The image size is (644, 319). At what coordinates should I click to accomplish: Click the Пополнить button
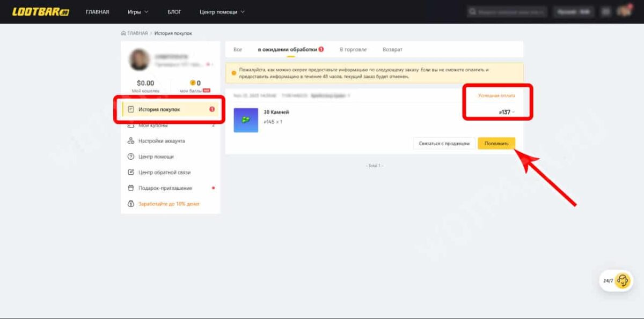[496, 144]
